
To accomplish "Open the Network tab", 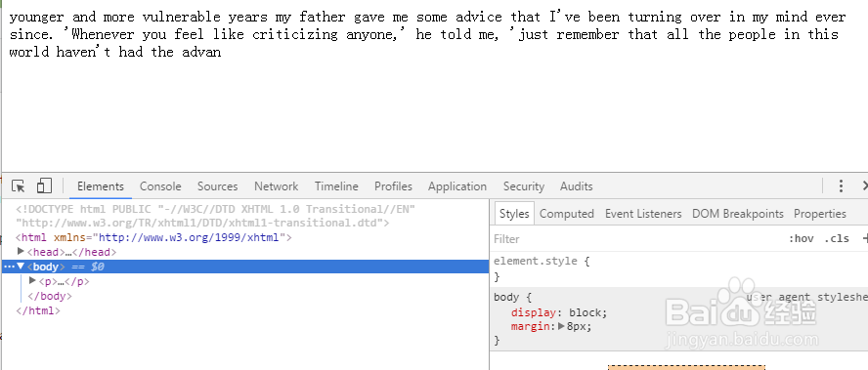I will tap(277, 186).
